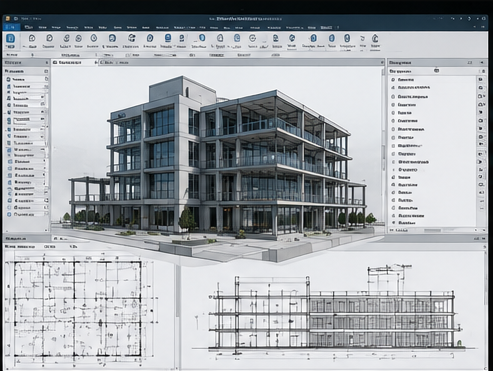Click the topmost icon in the right panel's icon column
Screen dimensions: 493x371
click(481, 80)
